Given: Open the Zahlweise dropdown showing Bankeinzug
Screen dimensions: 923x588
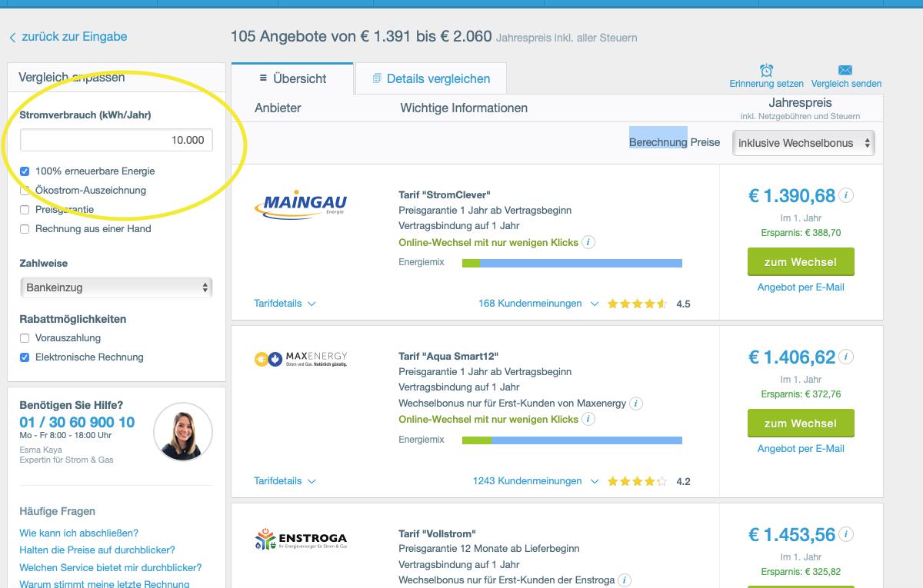Looking at the screenshot, I should (x=116, y=287).
